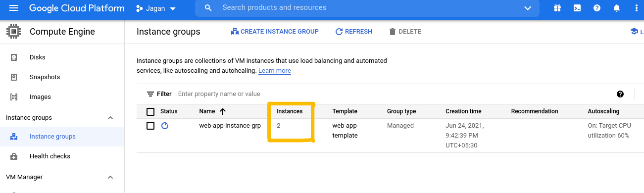Click the Template column header
This screenshot has height=193, width=644.
(x=345, y=111)
